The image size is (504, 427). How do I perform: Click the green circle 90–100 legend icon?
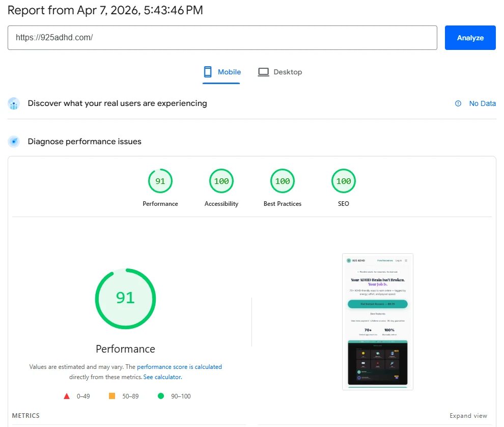tap(161, 396)
